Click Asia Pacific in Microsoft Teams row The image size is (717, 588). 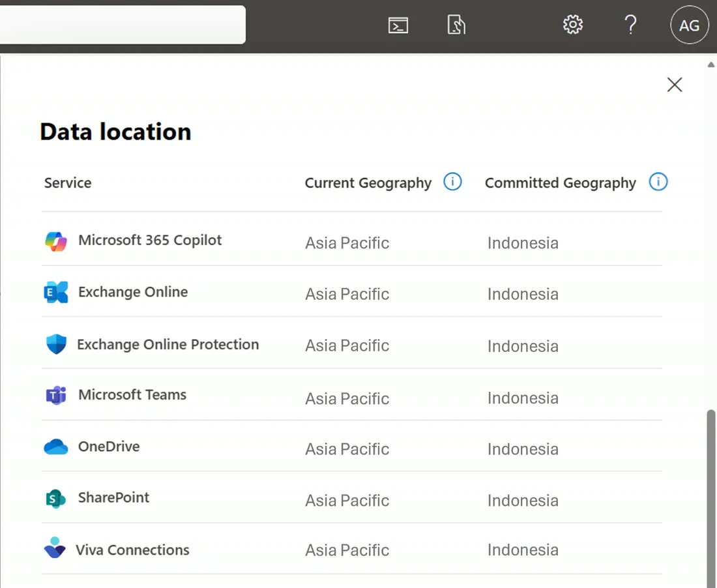tap(347, 399)
